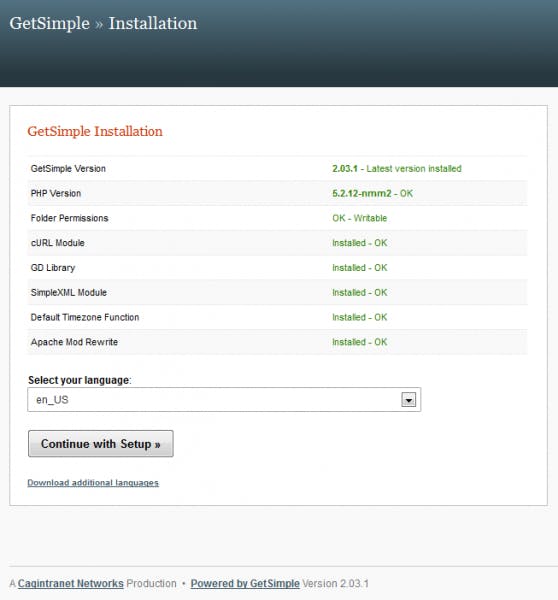Visit the Cagintranet Networks link

(70, 584)
